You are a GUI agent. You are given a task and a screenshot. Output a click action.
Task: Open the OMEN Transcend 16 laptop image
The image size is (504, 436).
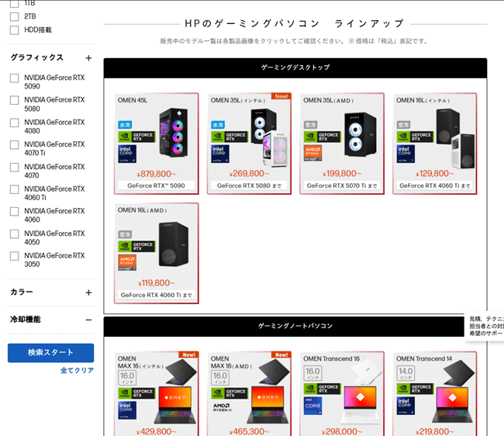[361, 393]
